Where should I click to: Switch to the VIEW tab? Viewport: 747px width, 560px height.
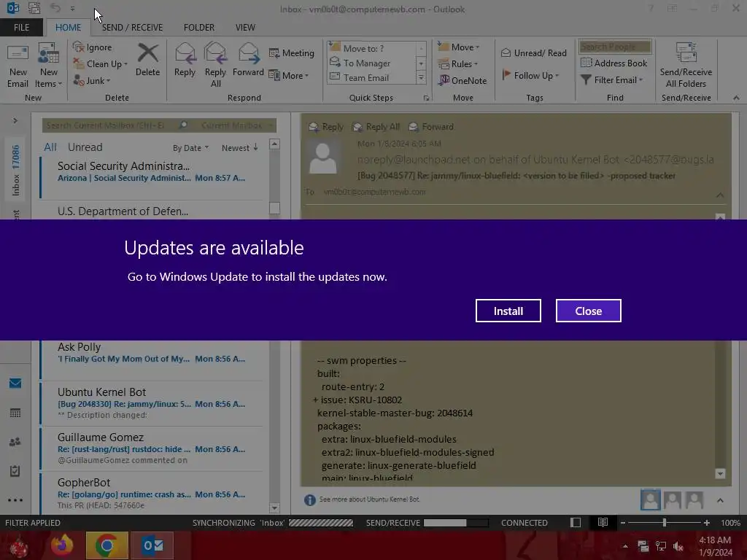click(x=245, y=27)
